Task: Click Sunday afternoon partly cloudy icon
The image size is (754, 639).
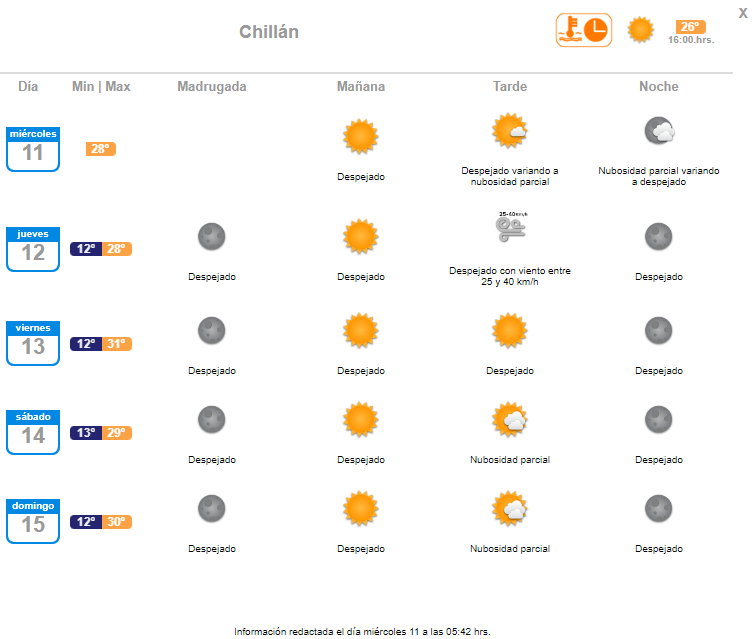Action: click(x=510, y=509)
